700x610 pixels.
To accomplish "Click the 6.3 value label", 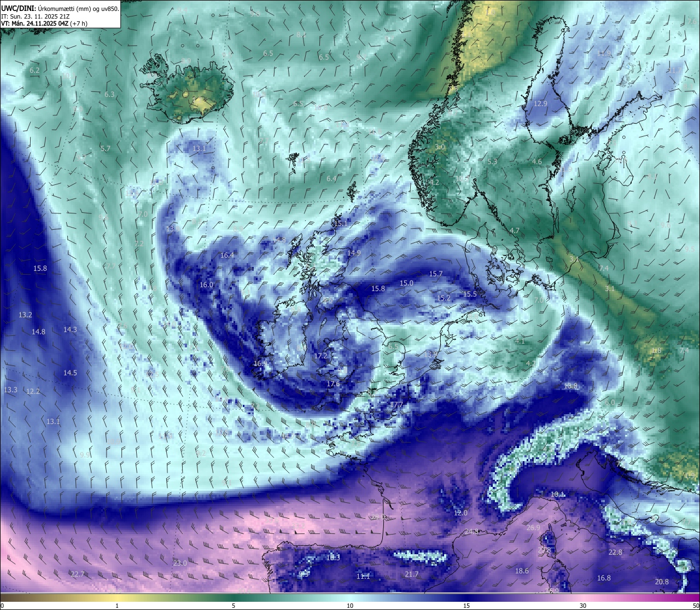I will point(109,95).
